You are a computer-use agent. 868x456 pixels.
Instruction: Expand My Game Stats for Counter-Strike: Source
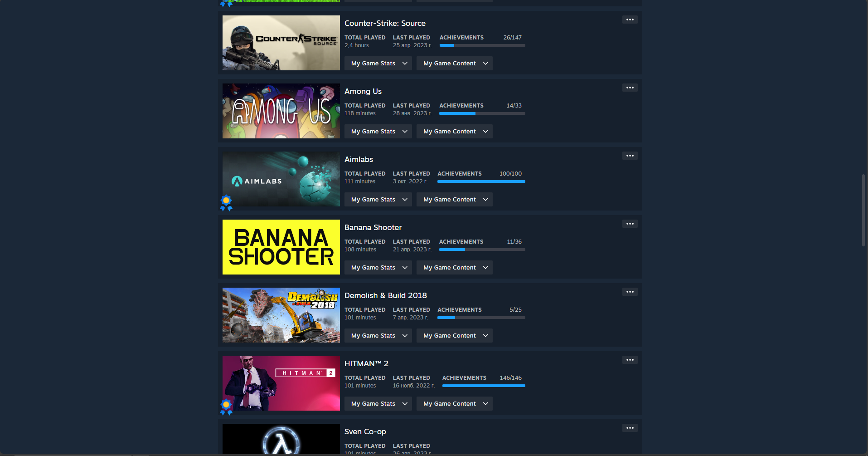(378, 64)
